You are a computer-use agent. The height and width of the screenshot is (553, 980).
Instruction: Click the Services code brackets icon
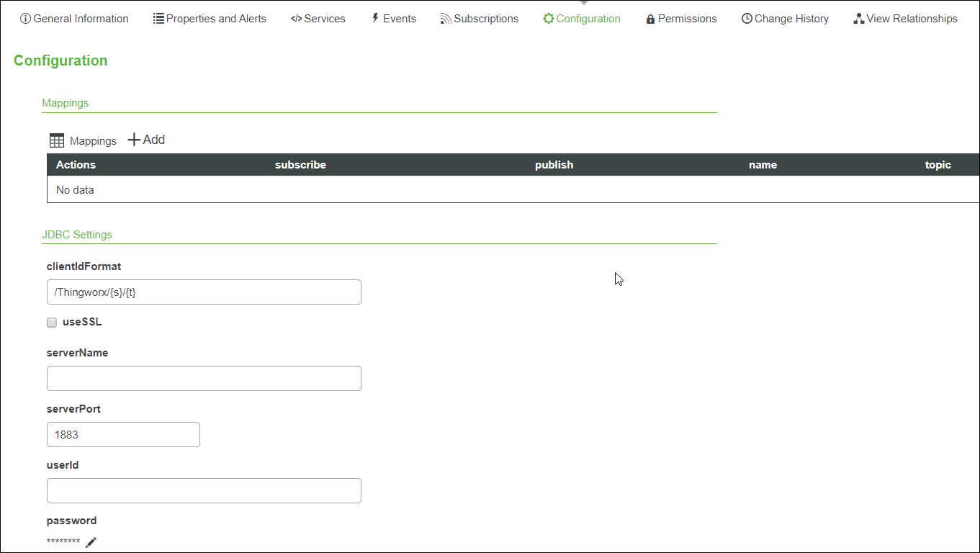click(x=296, y=19)
